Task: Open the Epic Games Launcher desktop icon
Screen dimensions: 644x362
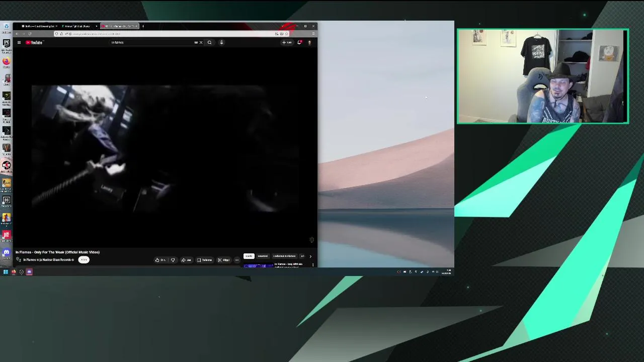Action: pyautogui.click(x=6, y=45)
